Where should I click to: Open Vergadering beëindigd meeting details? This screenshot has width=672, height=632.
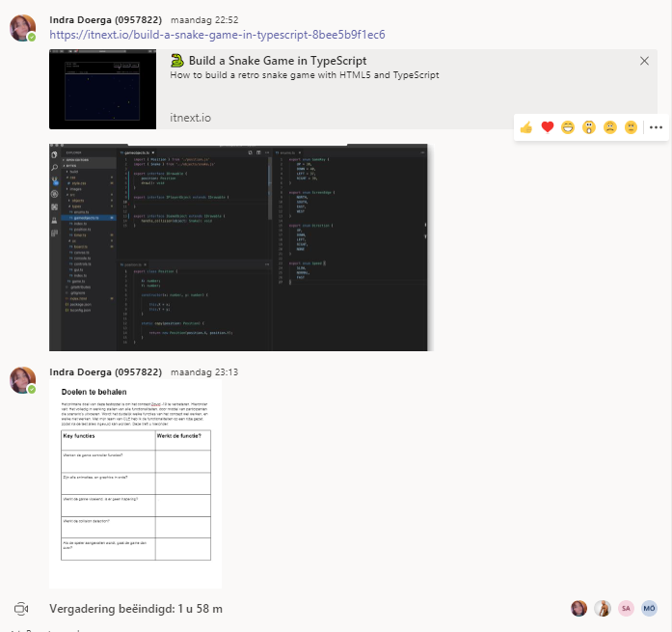click(136, 609)
